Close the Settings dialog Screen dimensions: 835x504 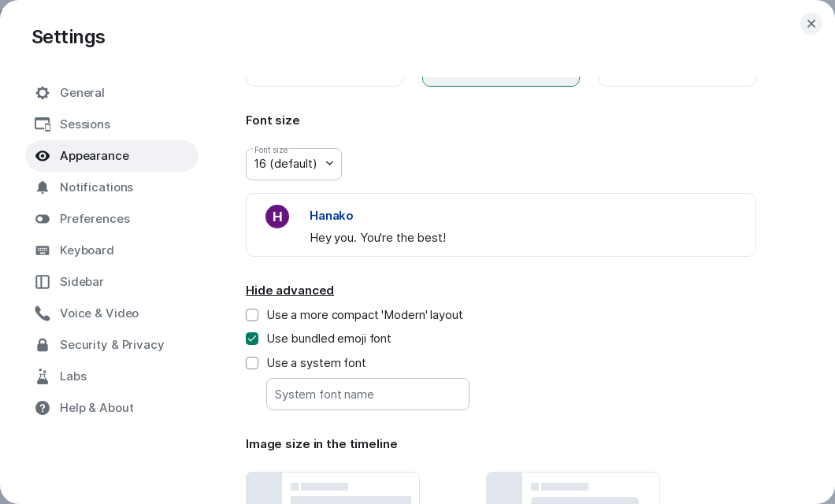[x=811, y=24]
